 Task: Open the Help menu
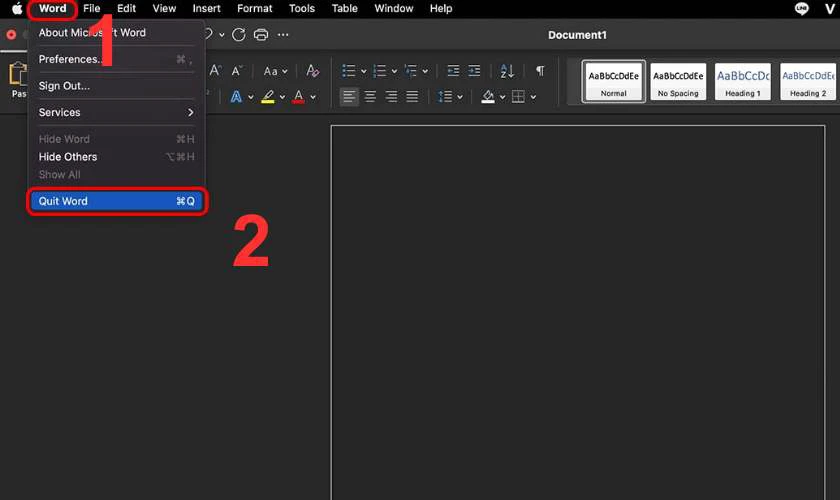click(x=441, y=9)
